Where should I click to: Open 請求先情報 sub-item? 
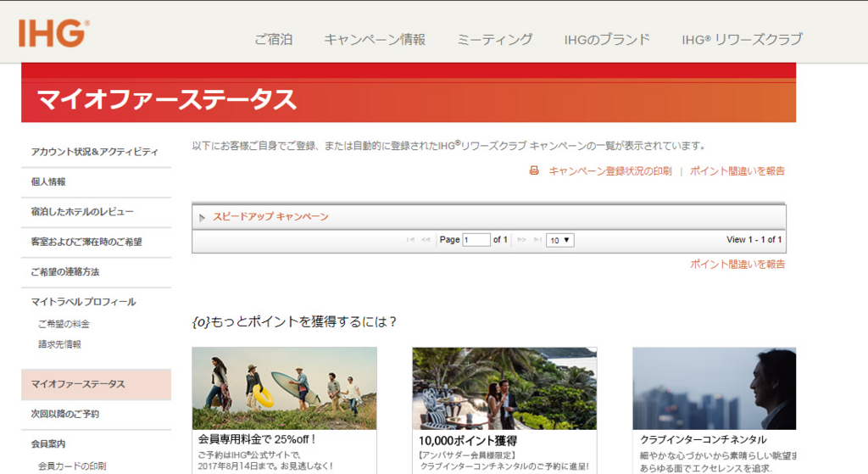point(60,344)
